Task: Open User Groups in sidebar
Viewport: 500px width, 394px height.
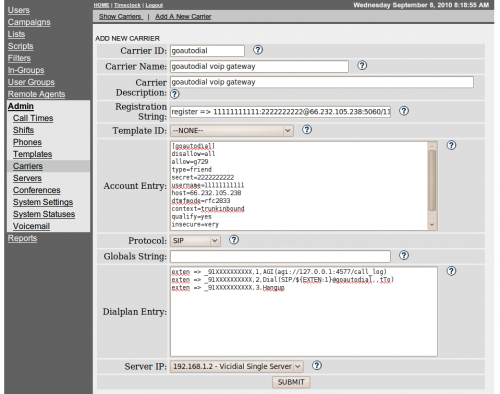Action: pyautogui.click(x=31, y=82)
